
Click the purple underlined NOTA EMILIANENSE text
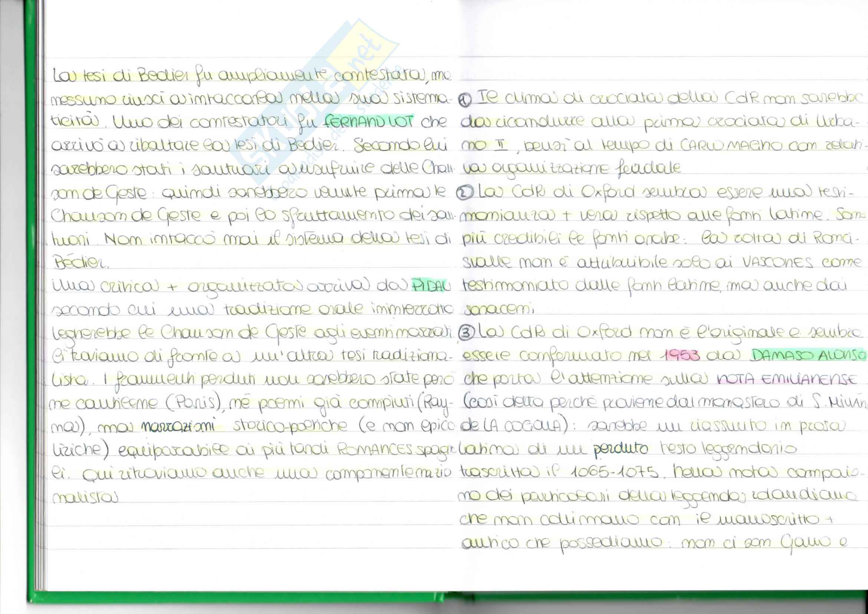tap(786, 379)
